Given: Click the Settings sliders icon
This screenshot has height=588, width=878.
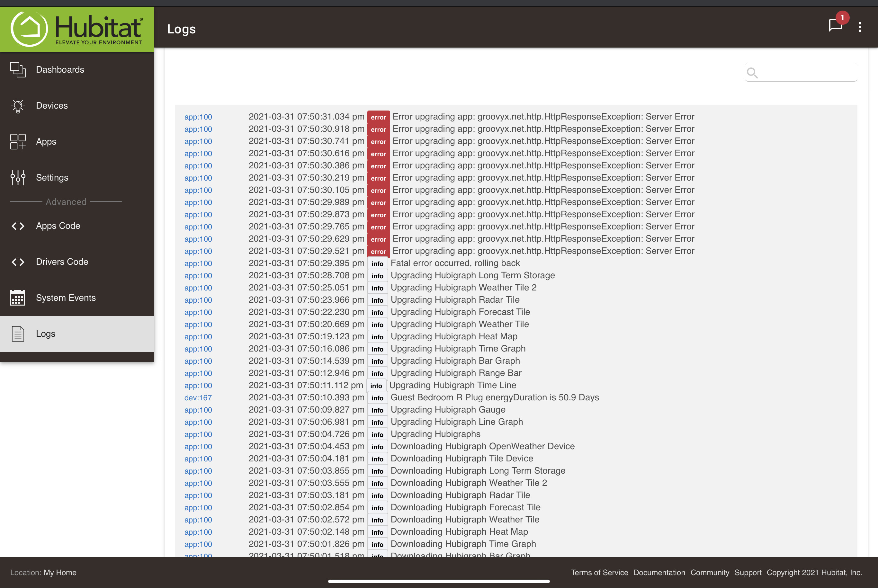Looking at the screenshot, I should (x=18, y=178).
